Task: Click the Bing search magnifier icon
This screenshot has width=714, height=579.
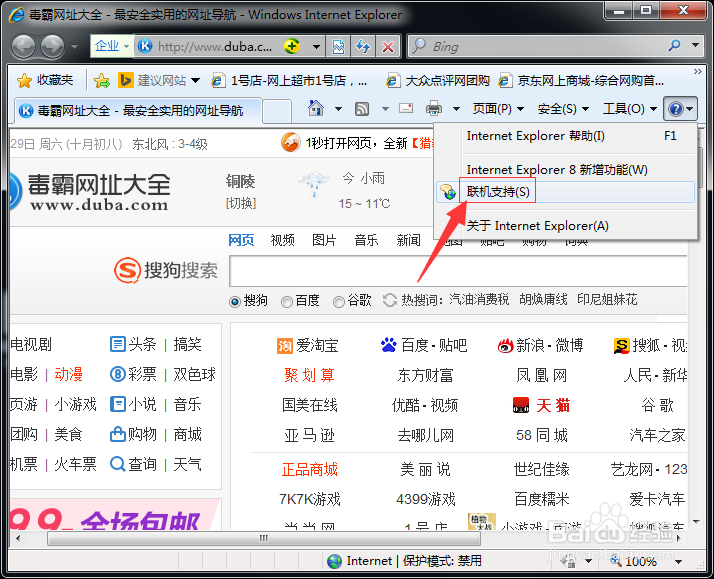Action: pos(674,46)
